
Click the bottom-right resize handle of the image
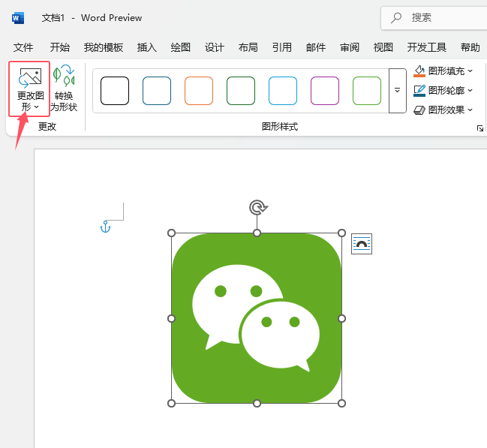tap(341, 403)
